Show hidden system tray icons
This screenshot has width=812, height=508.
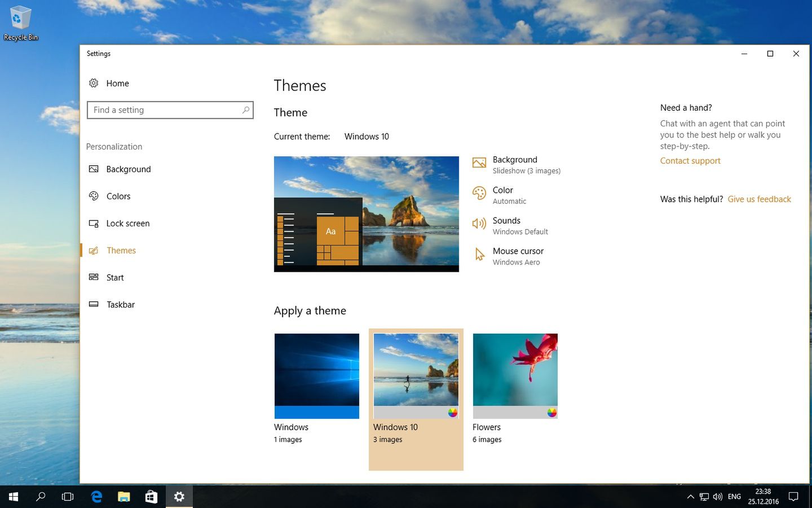[690, 497]
